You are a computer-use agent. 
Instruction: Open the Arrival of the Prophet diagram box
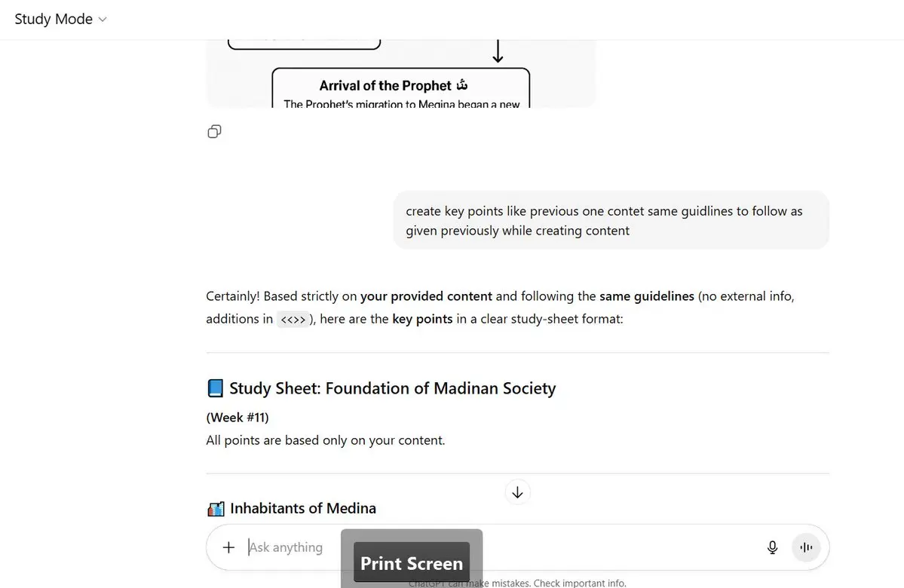coord(400,88)
